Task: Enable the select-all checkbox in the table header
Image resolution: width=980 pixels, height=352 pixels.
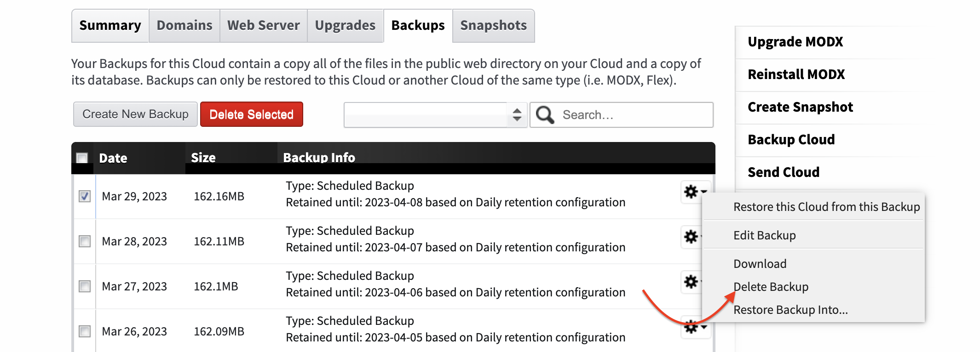Action: pos(82,157)
